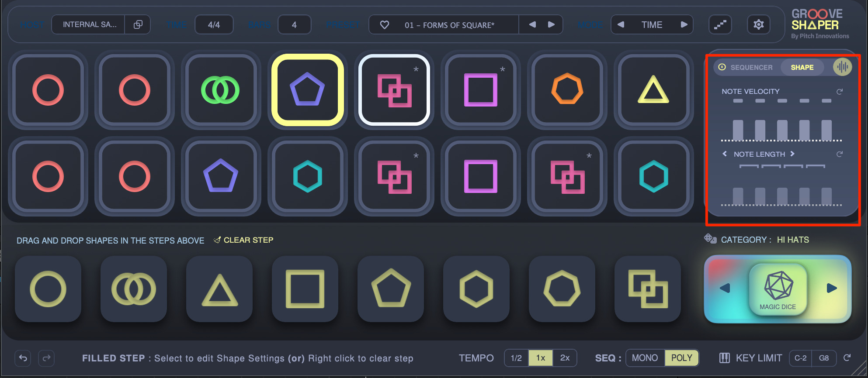
Task: Set tempo to 2x
Action: [565, 358]
